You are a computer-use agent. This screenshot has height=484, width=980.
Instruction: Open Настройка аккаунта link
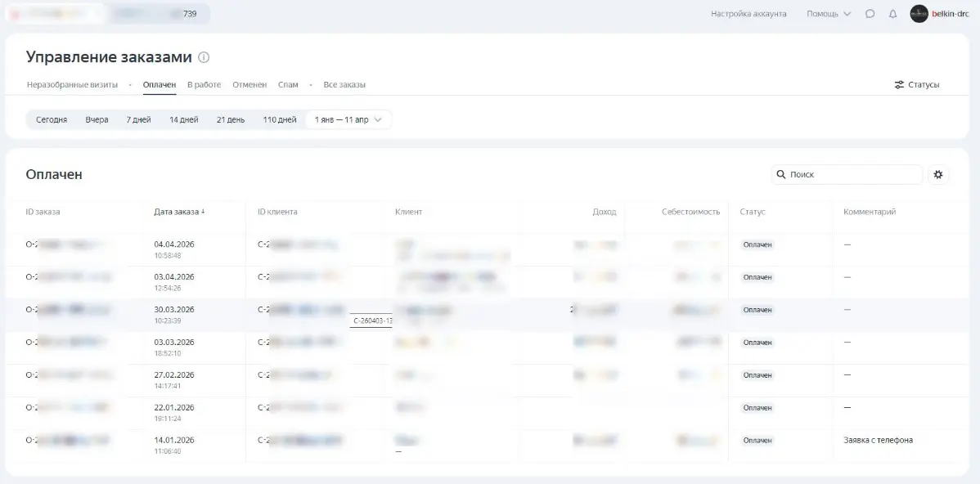click(748, 14)
